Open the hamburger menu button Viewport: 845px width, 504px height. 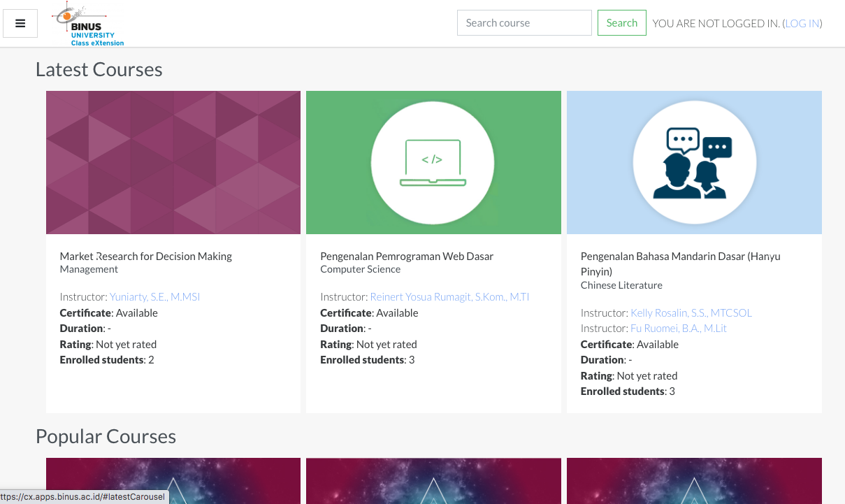[20, 23]
